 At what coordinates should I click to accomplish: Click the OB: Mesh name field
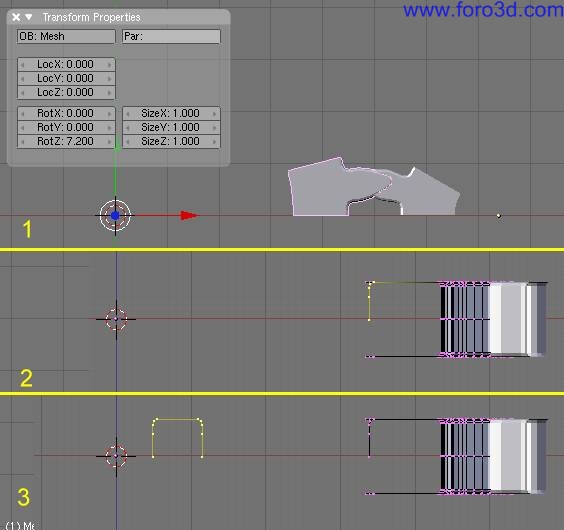click(66, 36)
